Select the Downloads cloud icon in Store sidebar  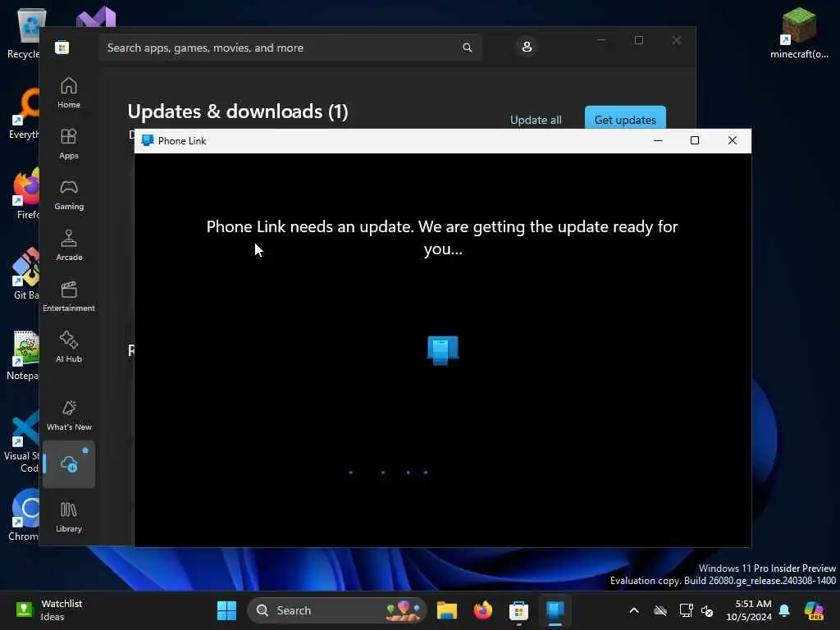click(69, 464)
